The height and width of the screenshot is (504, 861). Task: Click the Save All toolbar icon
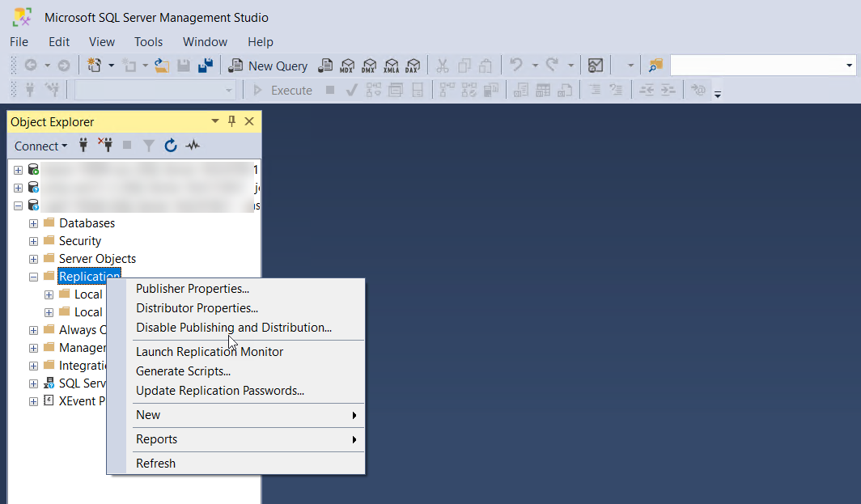206,66
